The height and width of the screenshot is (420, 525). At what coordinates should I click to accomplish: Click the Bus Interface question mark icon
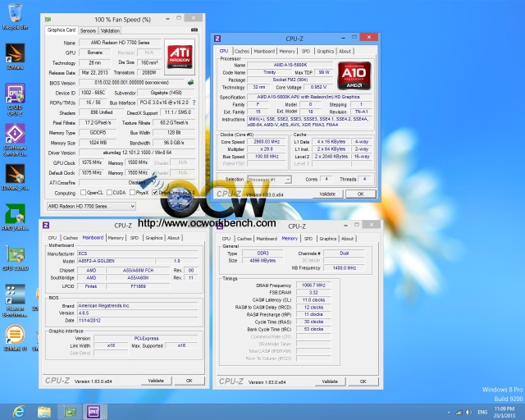[194, 103]
